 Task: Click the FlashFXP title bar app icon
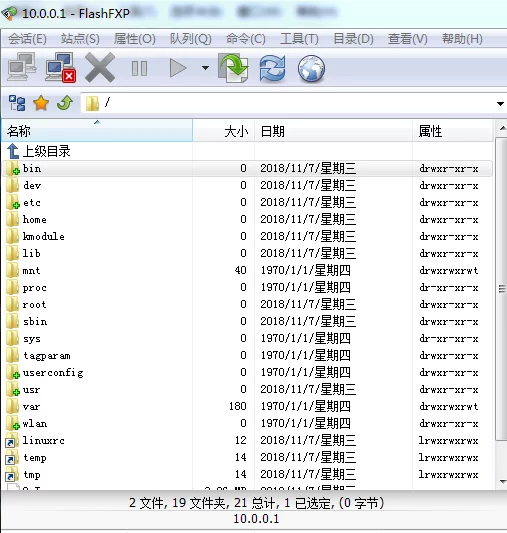tap(9, 13)
